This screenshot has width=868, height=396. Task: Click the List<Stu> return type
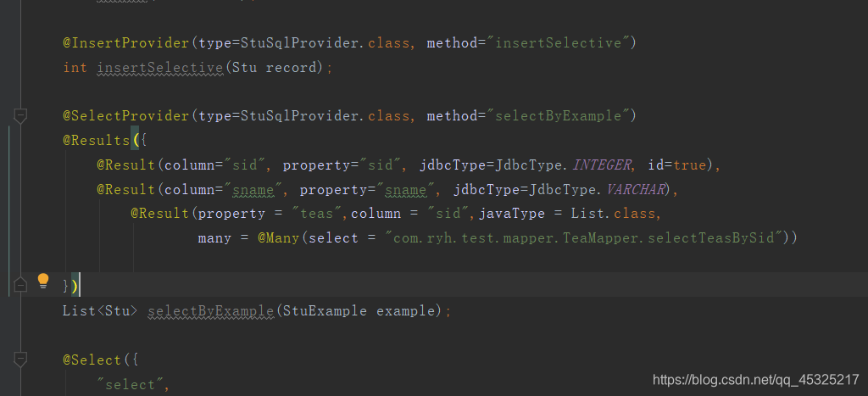coord(100,310)
